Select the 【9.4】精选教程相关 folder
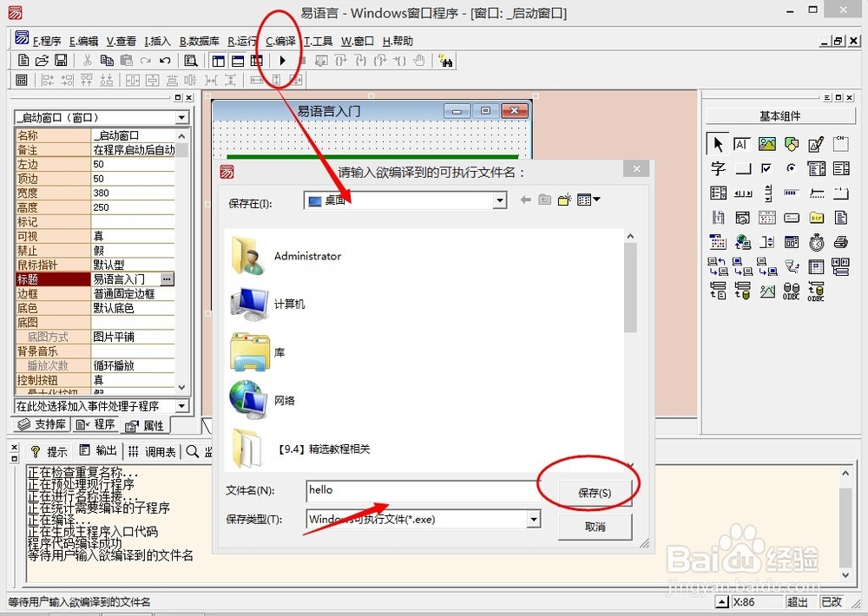 click(300, 449)
